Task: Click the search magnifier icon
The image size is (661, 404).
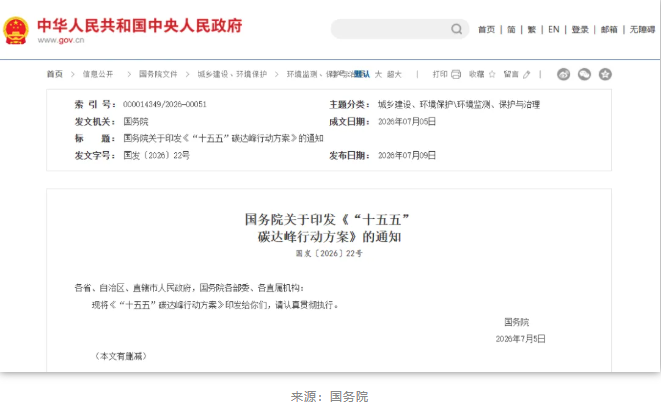Action: tap(456, 29)
